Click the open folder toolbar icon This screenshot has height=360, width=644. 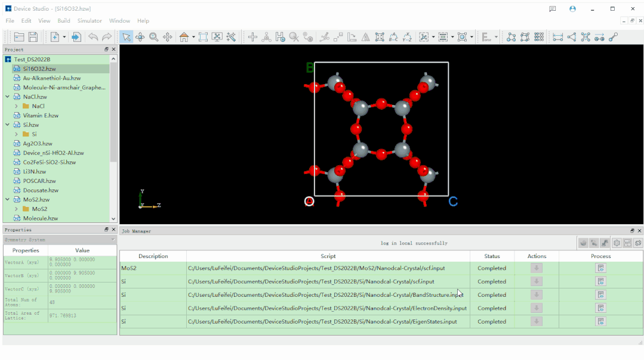click(x=19, y=37)
